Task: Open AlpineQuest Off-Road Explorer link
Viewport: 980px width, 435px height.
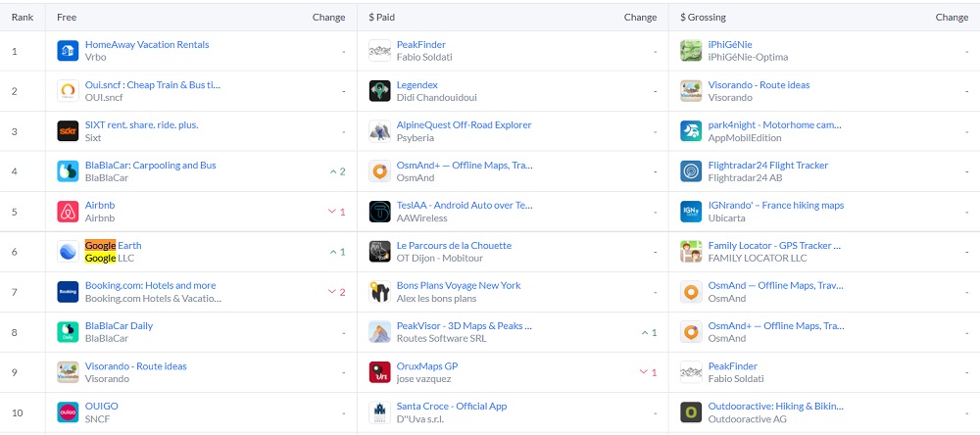Action: [465, 124]
